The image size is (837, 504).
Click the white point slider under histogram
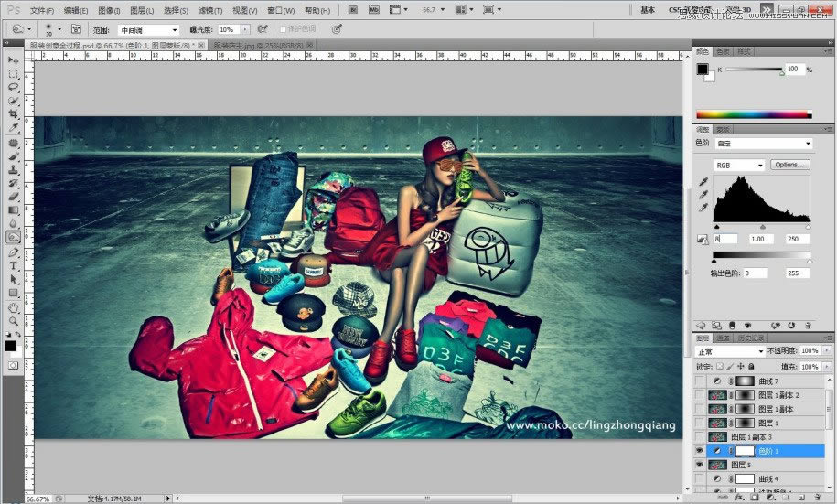point(808,227)
